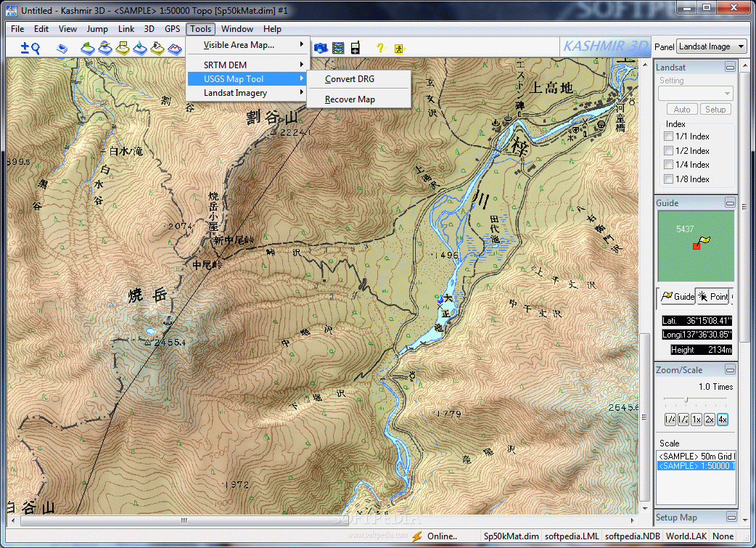
Task: Open the File menu
Action: [x=17, y=29]
